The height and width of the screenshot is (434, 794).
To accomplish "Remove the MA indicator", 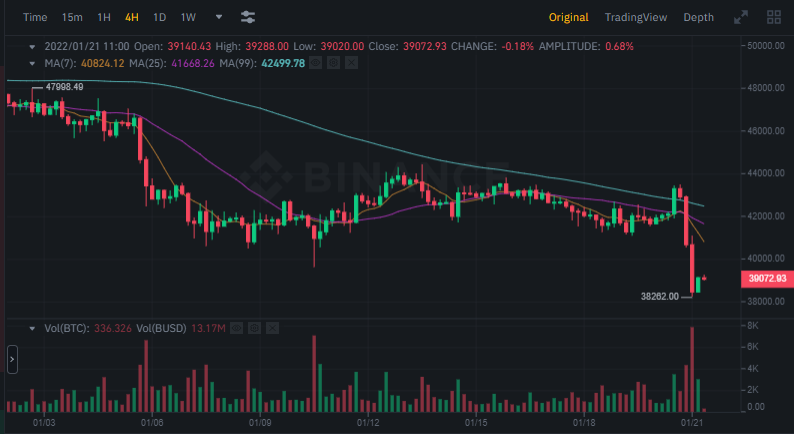I will (x=352, y=63).
